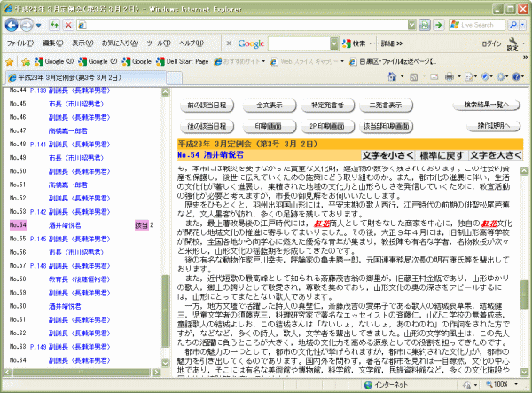Open the ツール(T) menu
This screenshot has width=532, height=393.
[159, 43]
